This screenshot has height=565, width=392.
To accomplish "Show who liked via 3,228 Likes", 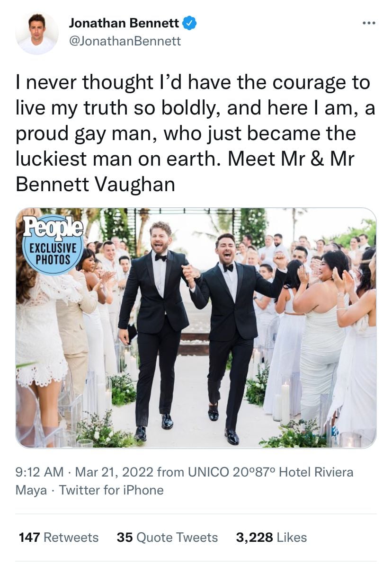I will click(271, 538).
